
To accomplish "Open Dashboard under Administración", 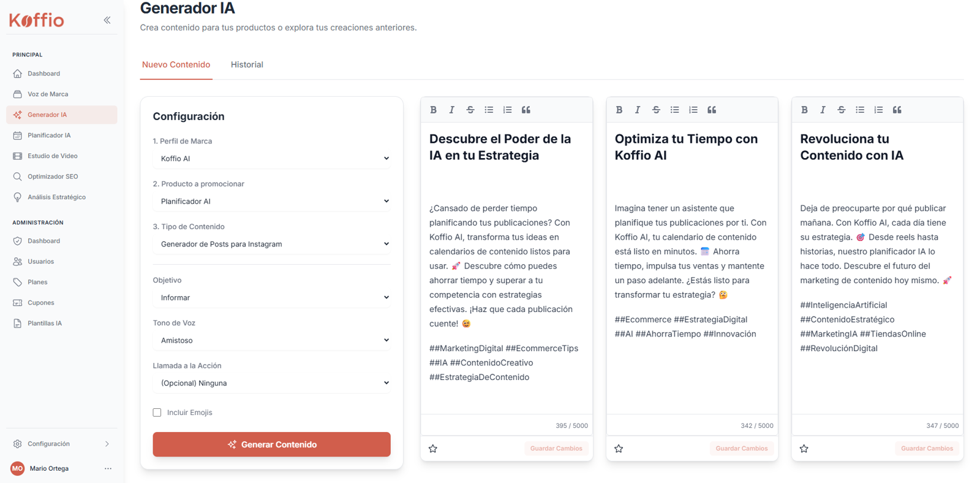I will point(61,241).
